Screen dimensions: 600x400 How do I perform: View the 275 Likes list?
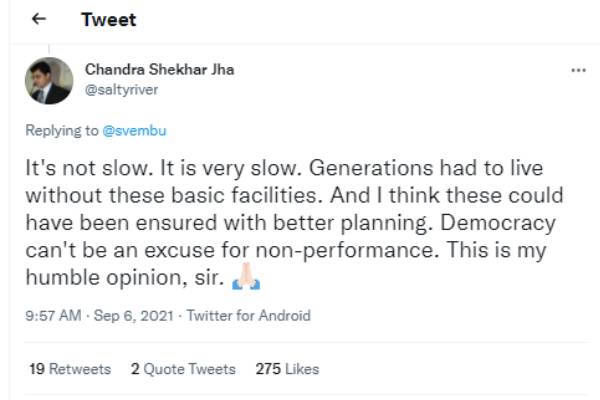pyautogui.click(x=287, y=369)
